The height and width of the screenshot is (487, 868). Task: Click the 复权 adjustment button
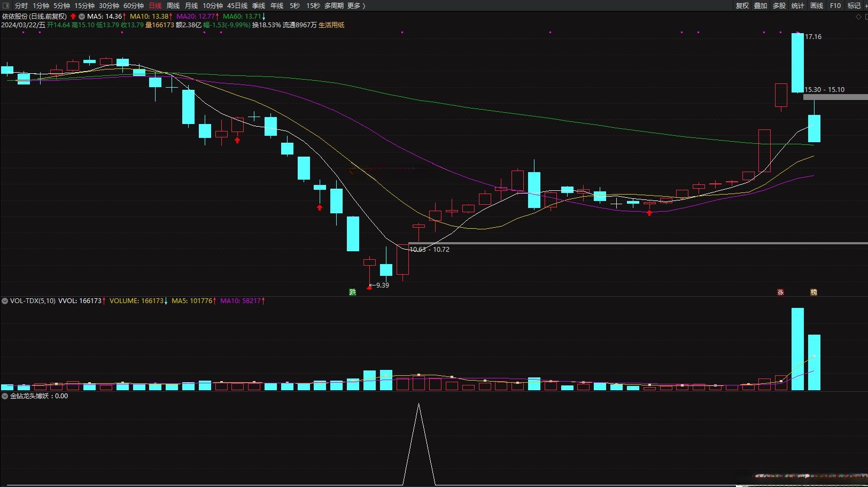[x=742, y=5]
